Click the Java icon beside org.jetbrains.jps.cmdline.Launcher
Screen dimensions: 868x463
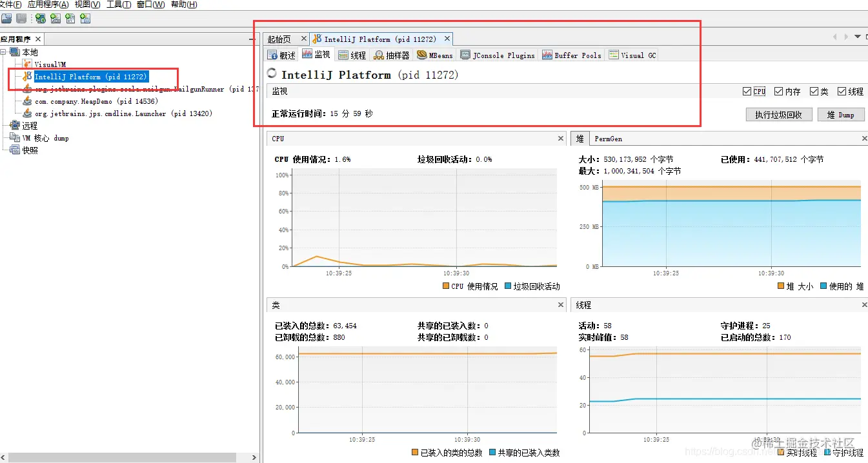[x=27, y=113]
